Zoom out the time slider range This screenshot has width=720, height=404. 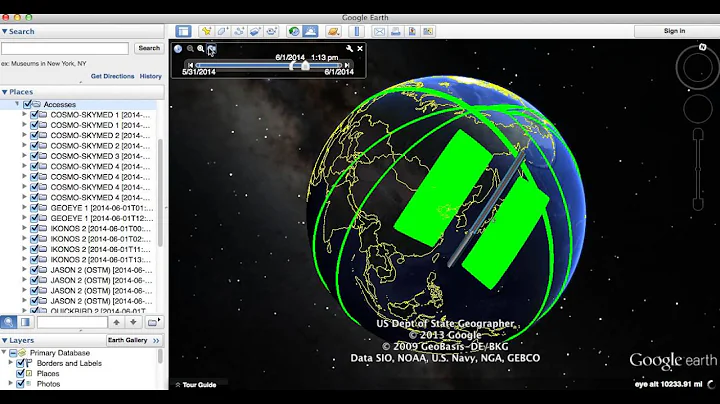point(190,48)
